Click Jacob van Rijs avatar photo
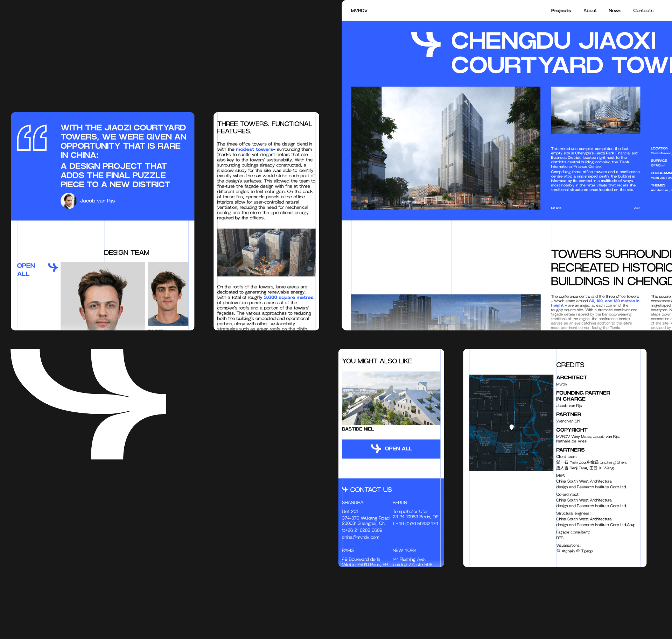672x639 pixels. coord(68,201)
